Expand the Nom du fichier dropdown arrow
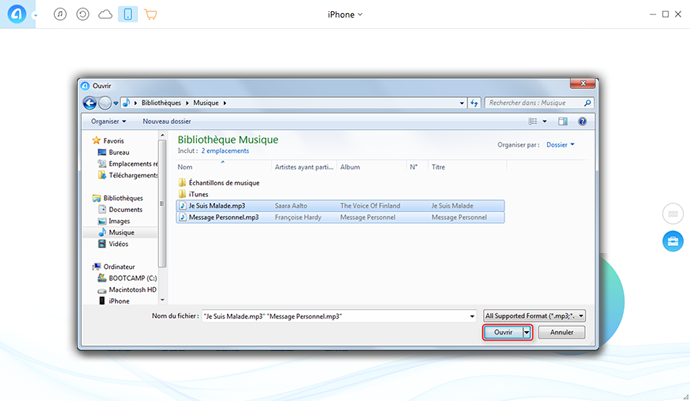690x401 pixels. 472,316
